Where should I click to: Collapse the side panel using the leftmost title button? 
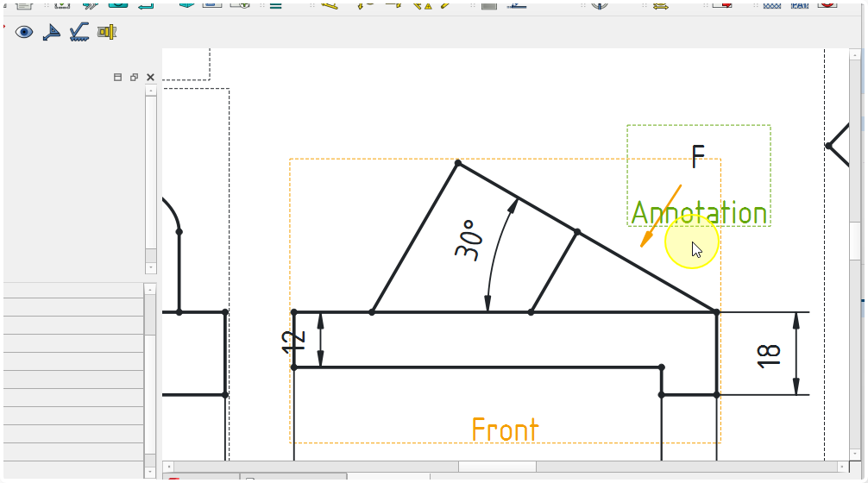tap(118, 78)
